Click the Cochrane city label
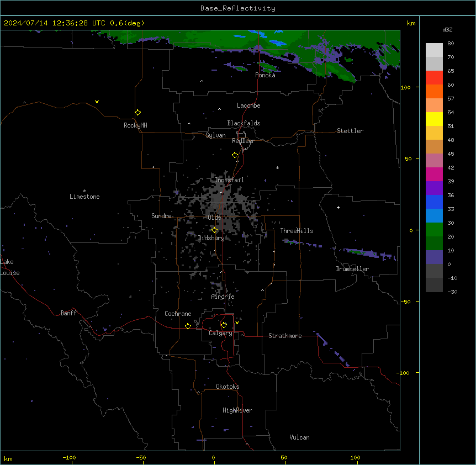Image resolution: width=476 pixels, height=465 pixels. [178, 314]
